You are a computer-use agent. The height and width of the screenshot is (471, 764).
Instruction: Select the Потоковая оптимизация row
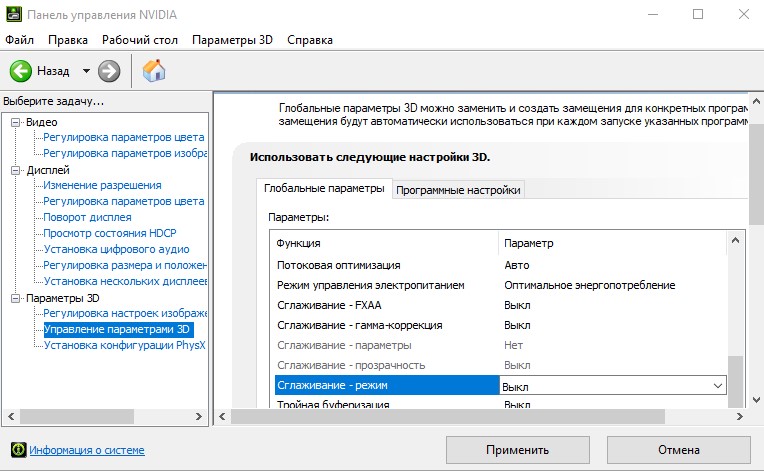tap(500, 265)
